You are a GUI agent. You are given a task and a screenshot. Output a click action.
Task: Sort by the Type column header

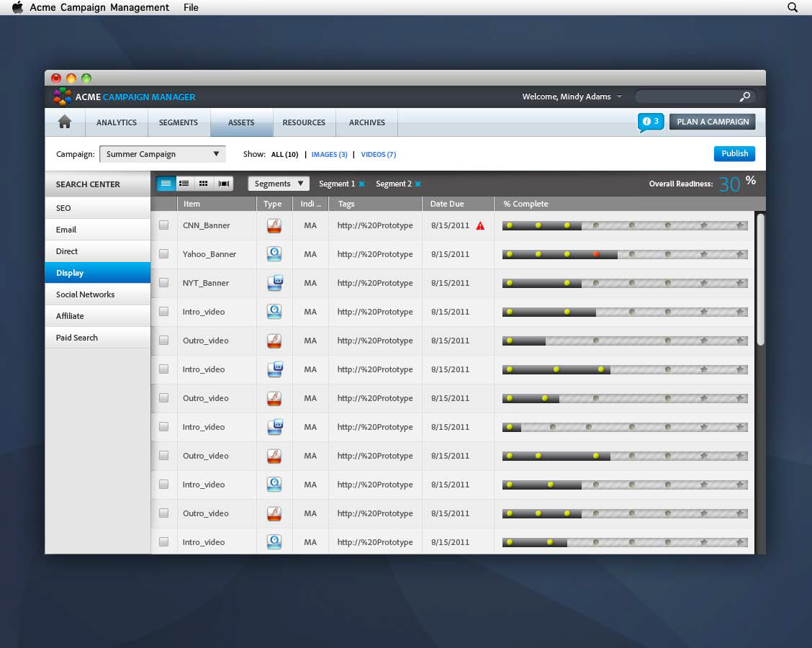click(x=274, y=204)
